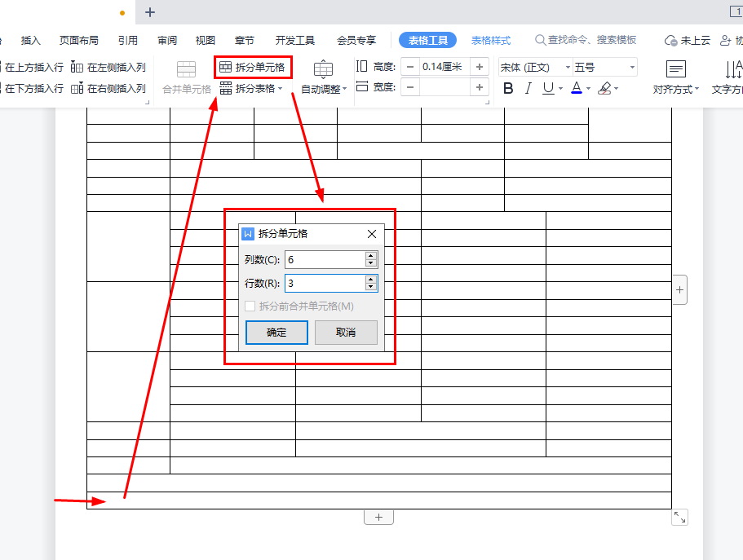Switch to the View (视图) tab
This screenshot has width=743, height=560.
[x=206, y=40]
